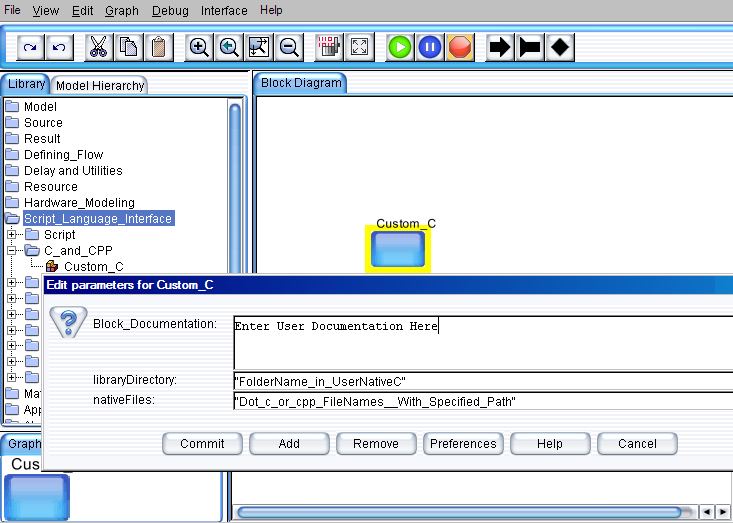The height and width of the screenshot is (523, 733).
Task: Click the black flag-shaped port icon
Action: [x=530, y=47]
